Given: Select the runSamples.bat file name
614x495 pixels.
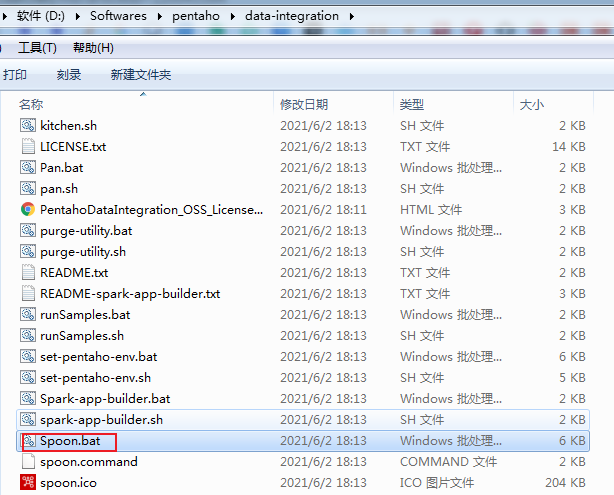Looking at the screenshot, I should (x=85, y=314).
